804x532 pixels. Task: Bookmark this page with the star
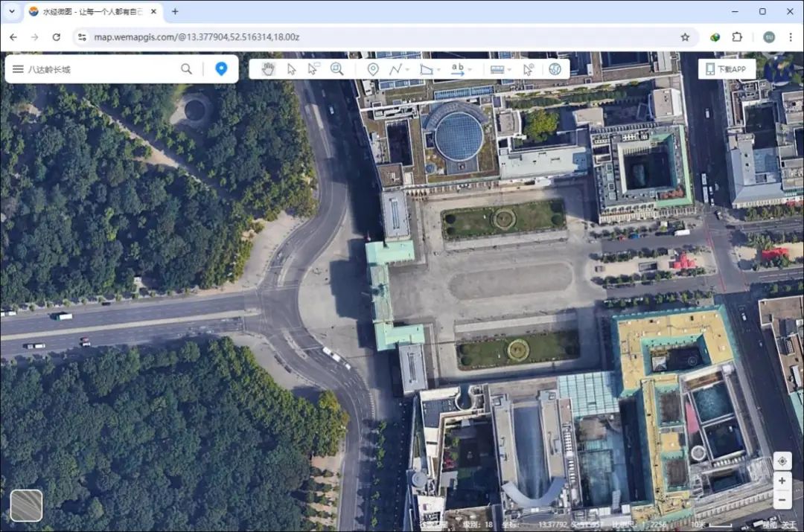pyautogui.click(x=685, y=37)
